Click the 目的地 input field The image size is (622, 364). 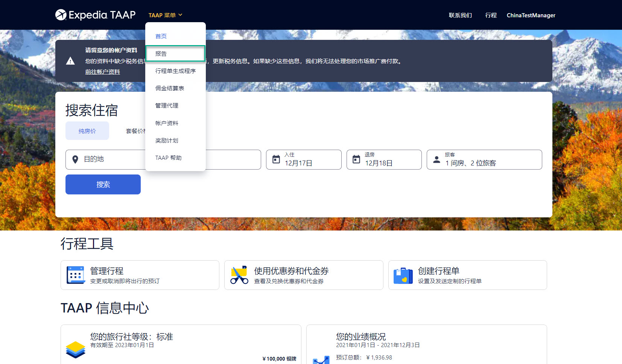163,159
